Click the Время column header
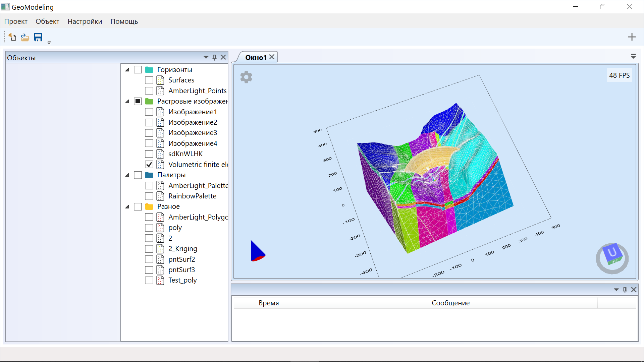The width and height of the screenshot is (644, 362). coord(269,303)
